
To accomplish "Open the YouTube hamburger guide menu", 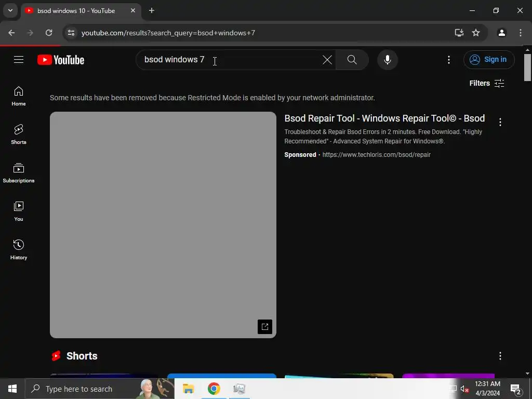I will coord(19,60).
